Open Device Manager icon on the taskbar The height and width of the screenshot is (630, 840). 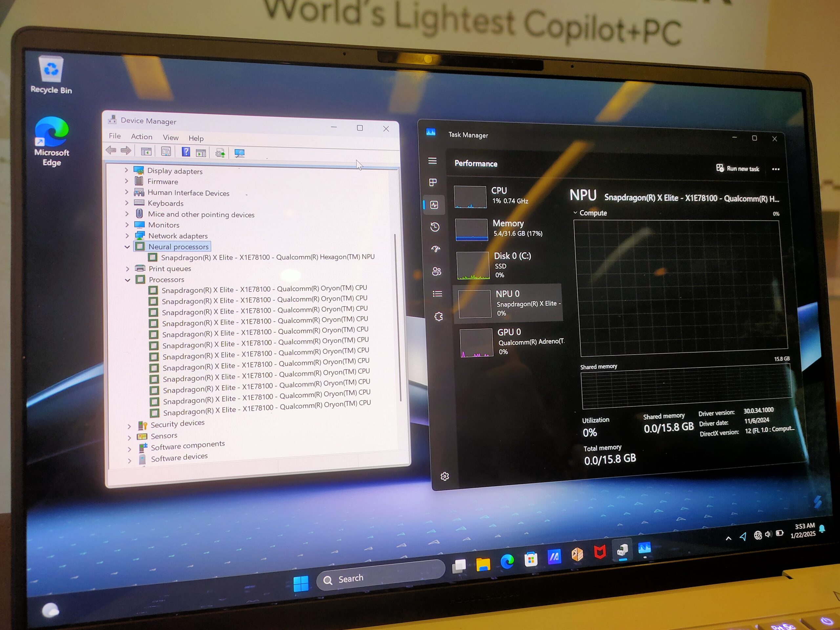(x=622, y=550)
